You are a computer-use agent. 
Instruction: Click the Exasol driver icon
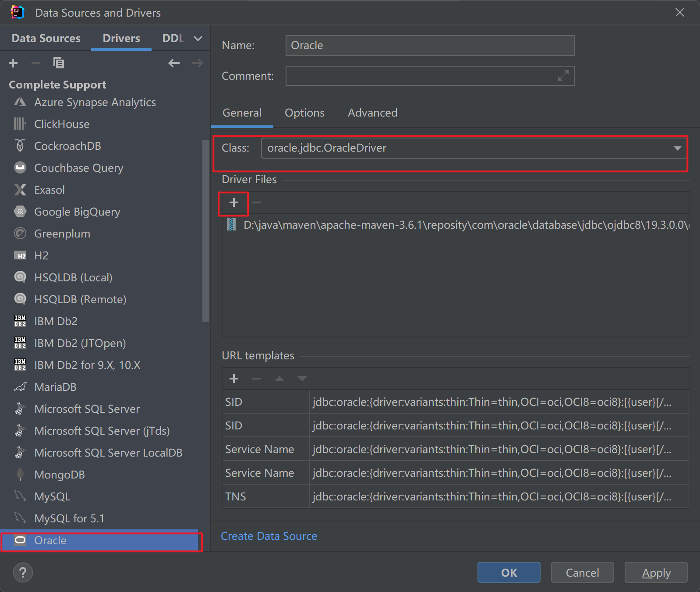(20, 190)
